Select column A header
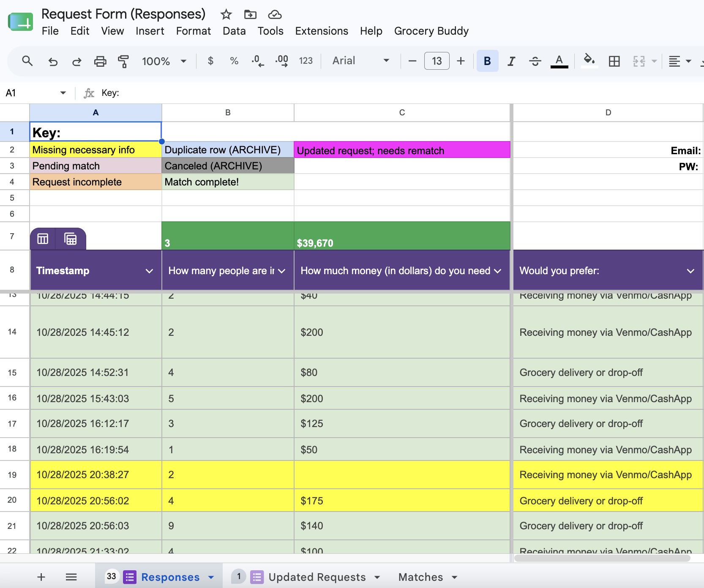 tap(96, 113)
